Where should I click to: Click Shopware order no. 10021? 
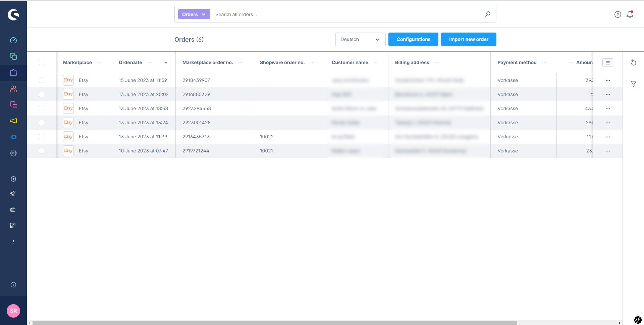tap(266, 151)
